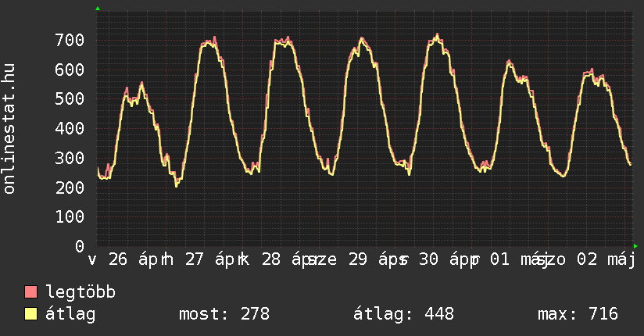644x336 pixels.
Task: Click the 0 y-axis label
Action: [x=80, y=246]
